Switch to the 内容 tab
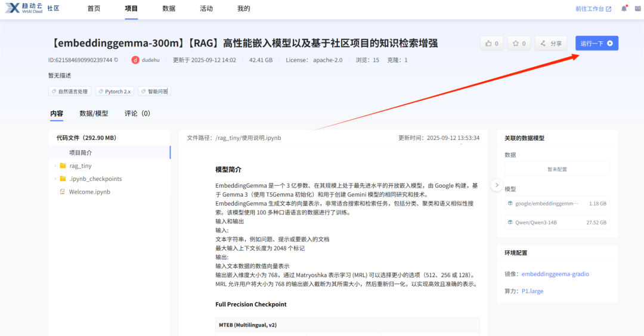Screen dimensions: 644x336 point(57,113)
